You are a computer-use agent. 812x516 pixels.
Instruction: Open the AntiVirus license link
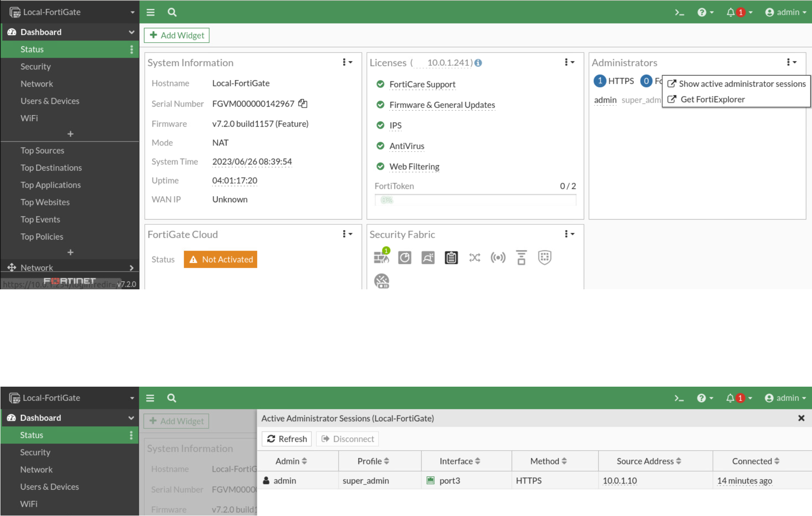tap(406, 146)
